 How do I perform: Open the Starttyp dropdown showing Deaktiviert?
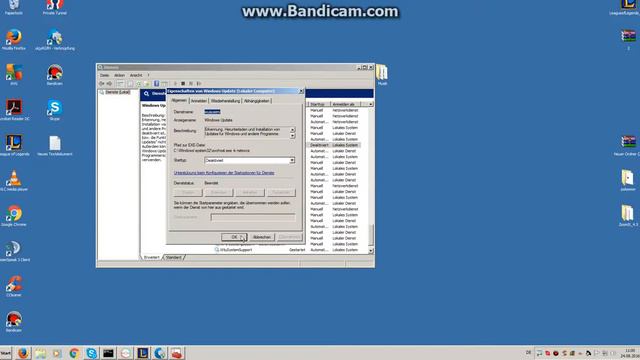pyautogui.click(x=249, y=160)
